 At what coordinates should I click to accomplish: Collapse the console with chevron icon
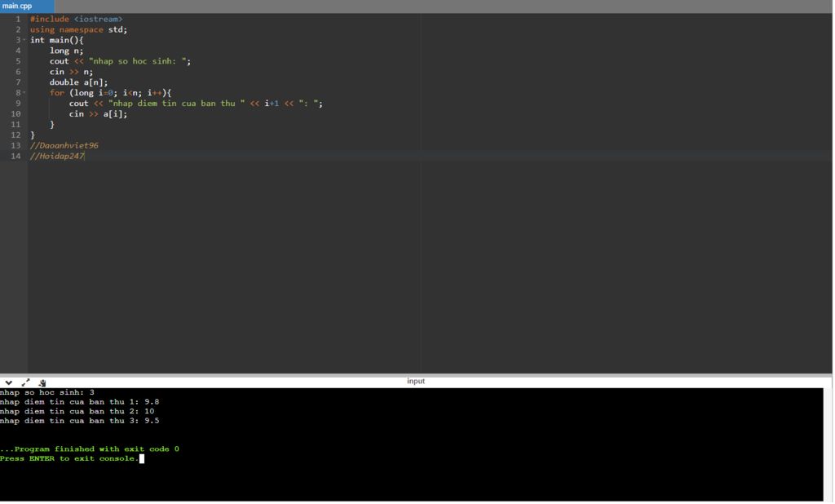click(x=8, y=383)
